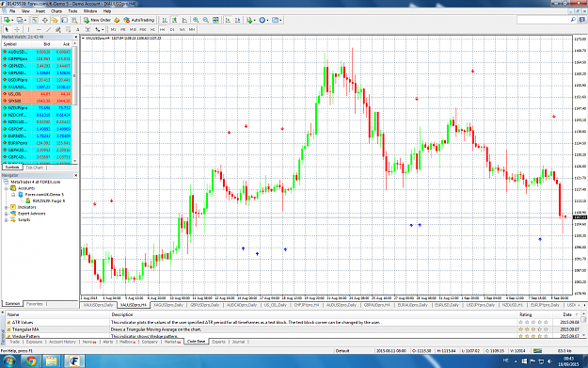Switch chart to Bar Chart
This screenshot has width=588, height=368.
[165, 20]
